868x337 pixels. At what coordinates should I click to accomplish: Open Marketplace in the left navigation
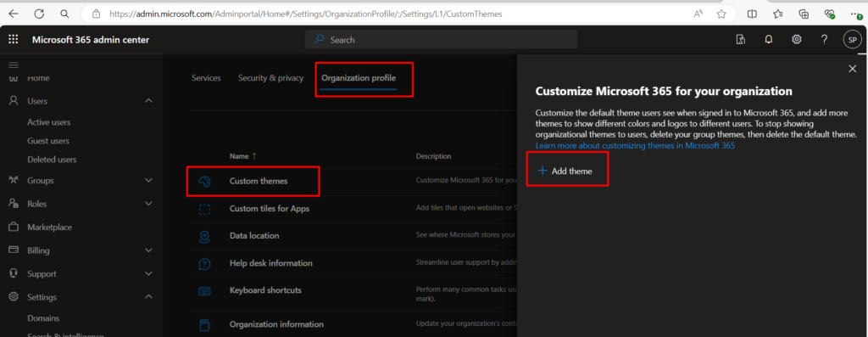tap(49, 227)
